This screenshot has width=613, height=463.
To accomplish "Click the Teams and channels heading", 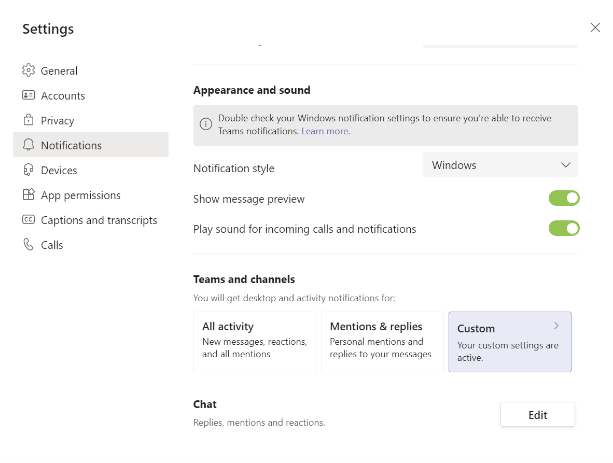I will [244, 279].
